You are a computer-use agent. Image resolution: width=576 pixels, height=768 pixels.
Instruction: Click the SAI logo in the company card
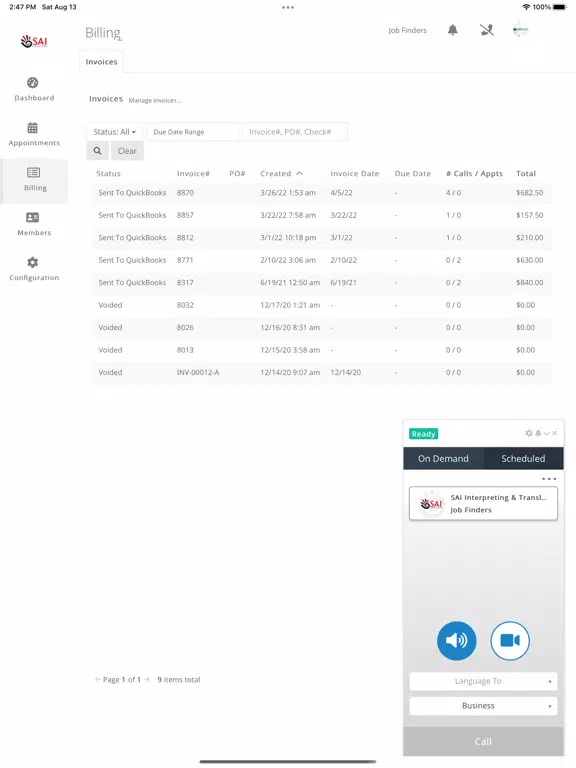(432, 504)
